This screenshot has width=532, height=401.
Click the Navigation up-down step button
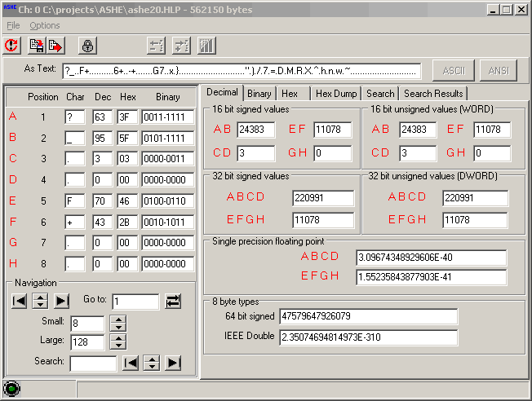pos(40,301)
